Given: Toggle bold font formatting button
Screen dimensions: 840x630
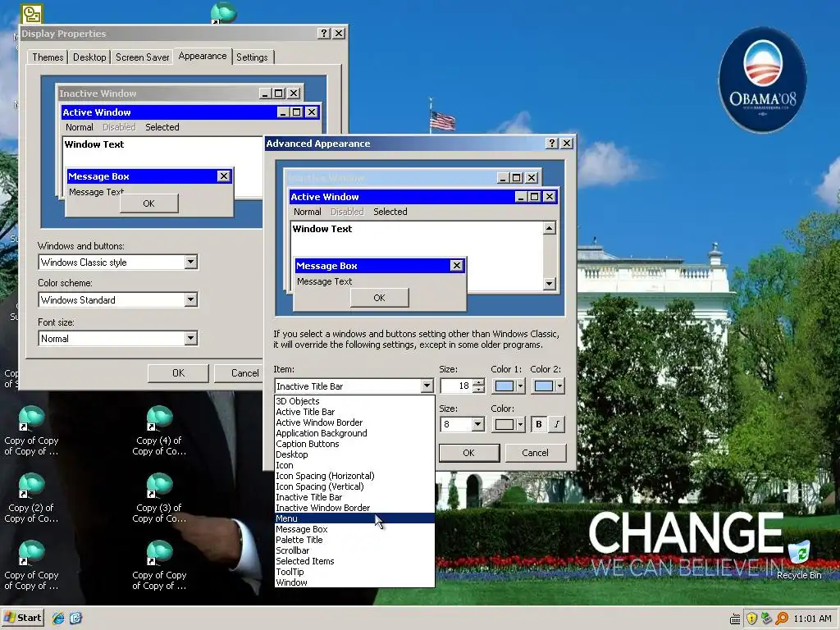Looking at the screenshot, I should 539,424.
